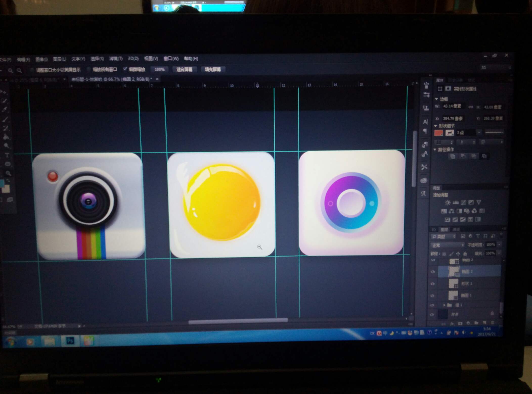This screenshot has height=394, width=532.
Task: Filter layers by type (T) icon
Action: click(478, 236)
